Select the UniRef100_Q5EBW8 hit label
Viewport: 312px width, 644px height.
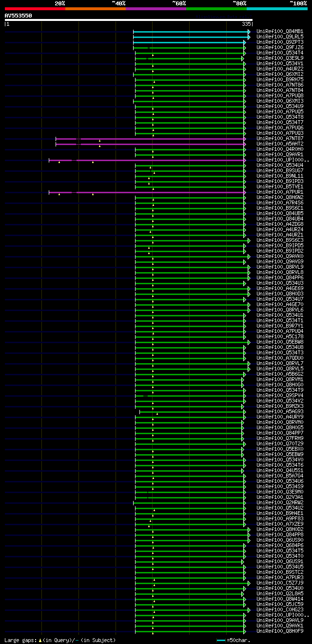(280, 342)
